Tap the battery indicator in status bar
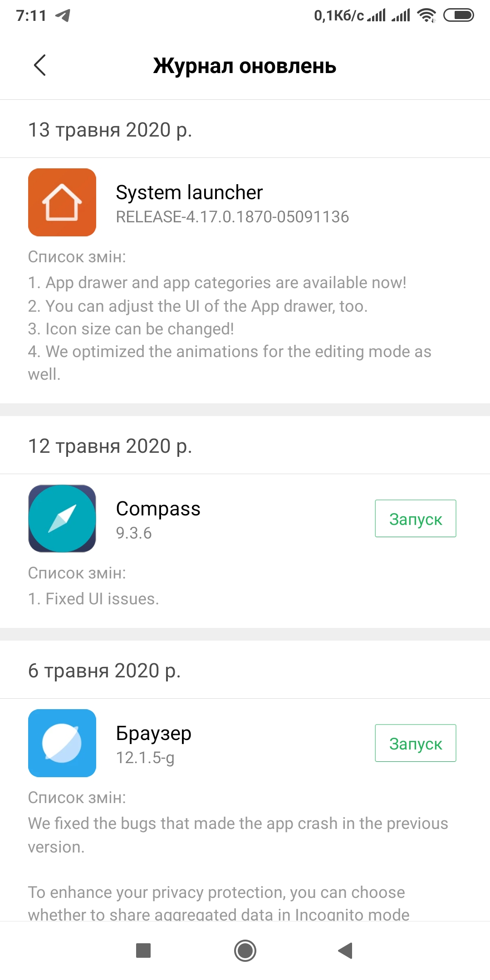490x980 pixels. (458, 15)
